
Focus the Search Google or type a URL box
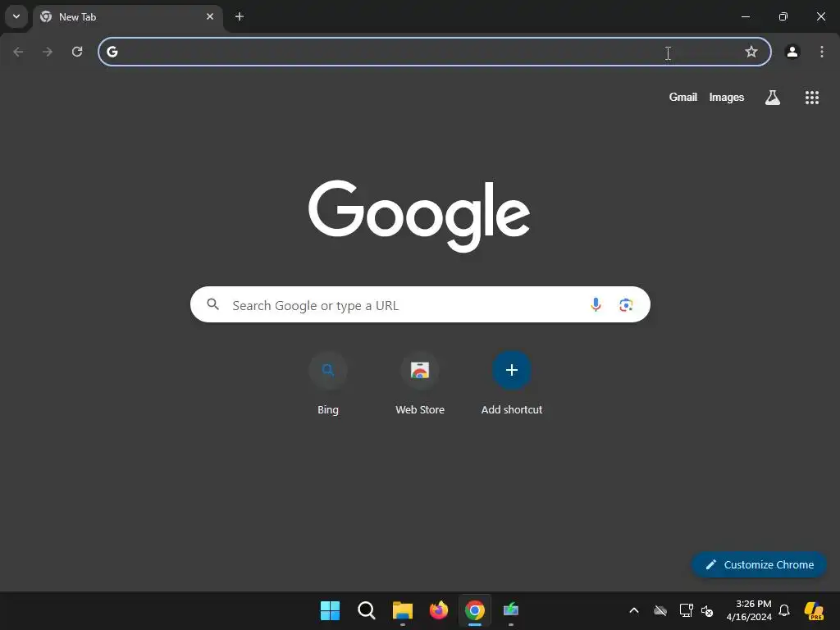click(x=420, y=304)
